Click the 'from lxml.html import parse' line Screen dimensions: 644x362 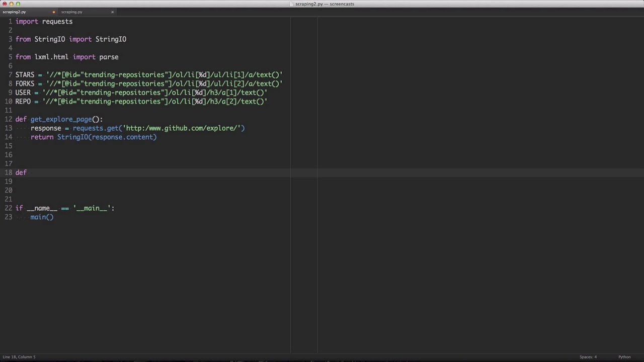point(67,57)
